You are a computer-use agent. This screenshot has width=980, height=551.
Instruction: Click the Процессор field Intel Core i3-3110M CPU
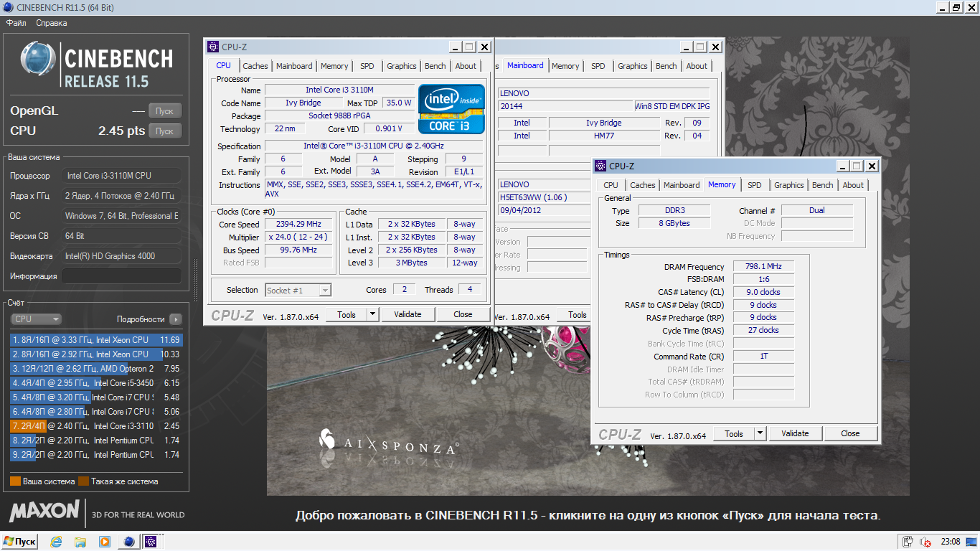click(x=121, y=176)
